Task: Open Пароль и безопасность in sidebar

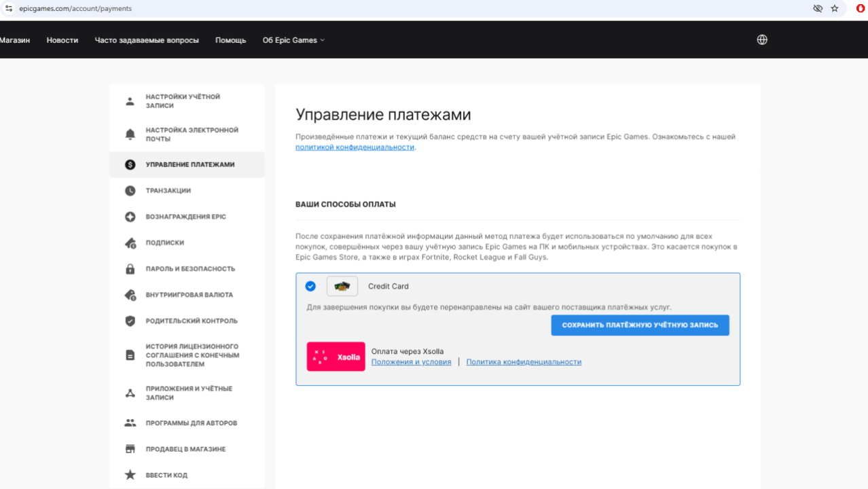Action: [187, 269]
